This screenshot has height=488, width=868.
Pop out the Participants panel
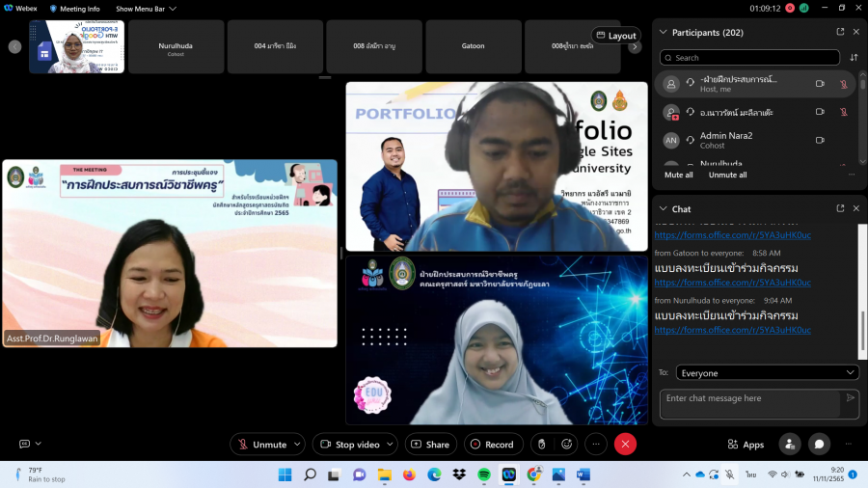pos(840,32)
